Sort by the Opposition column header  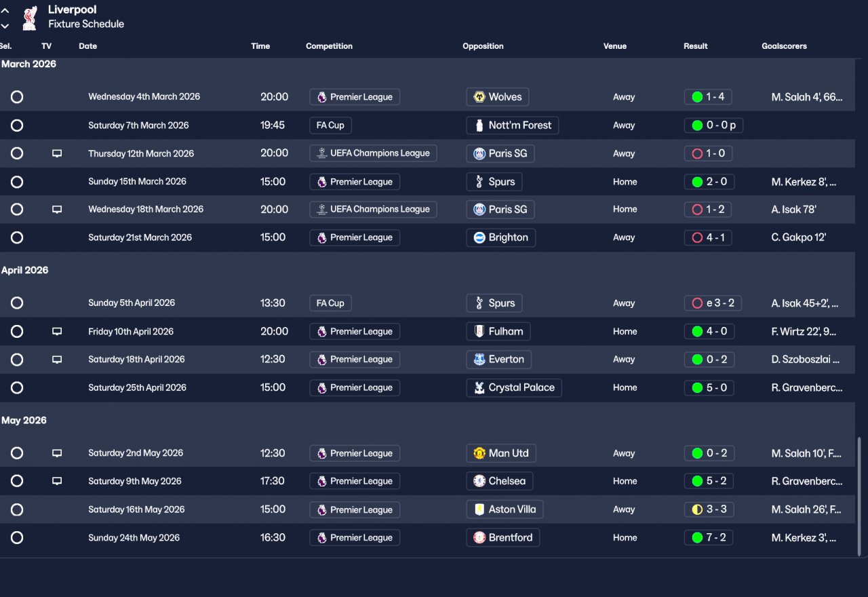tap(483, 46)
